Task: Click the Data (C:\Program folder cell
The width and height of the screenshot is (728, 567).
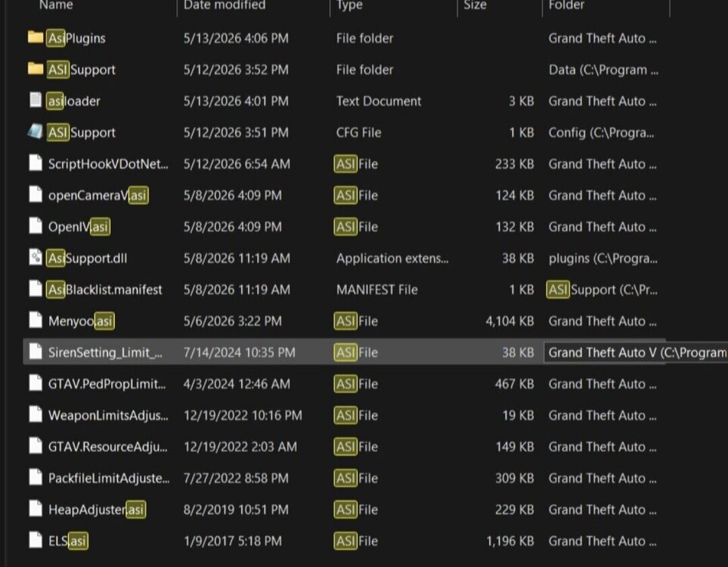Action: point(603,70)
